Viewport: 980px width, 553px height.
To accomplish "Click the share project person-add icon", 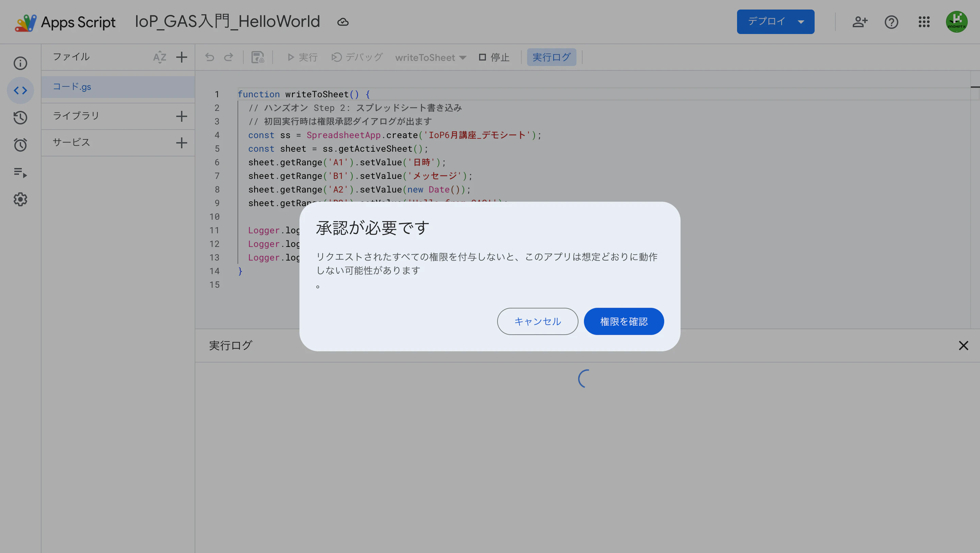I will (860, 22).
